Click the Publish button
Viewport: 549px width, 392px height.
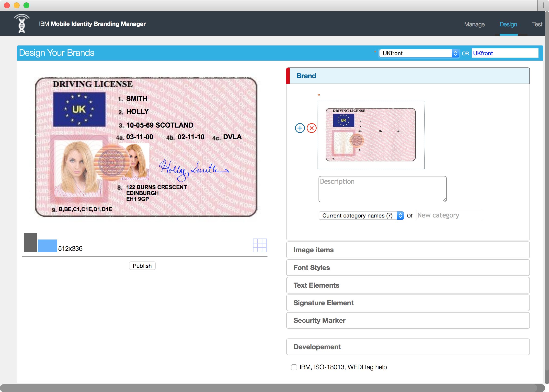142,266
